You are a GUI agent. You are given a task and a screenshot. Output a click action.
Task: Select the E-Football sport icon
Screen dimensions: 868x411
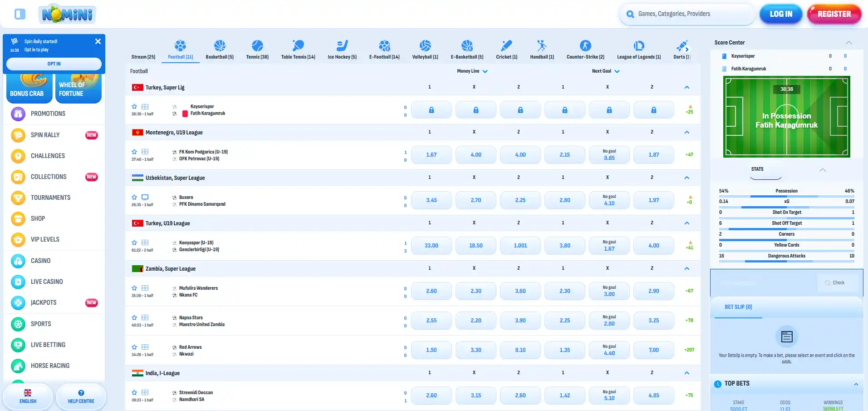384,45
